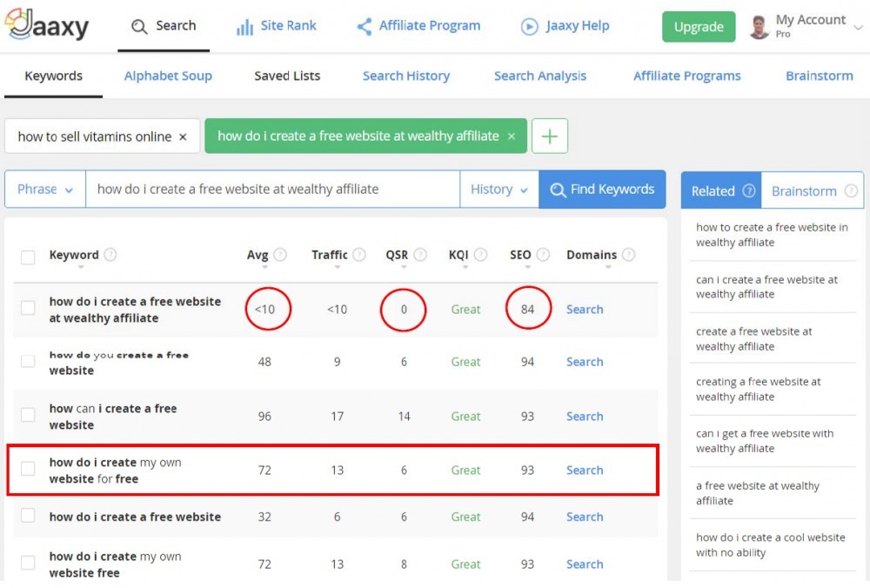Viewport: 870px width, 588px height.
Task: Check 'how do i create my own website free' row
Action: [28, 563]
